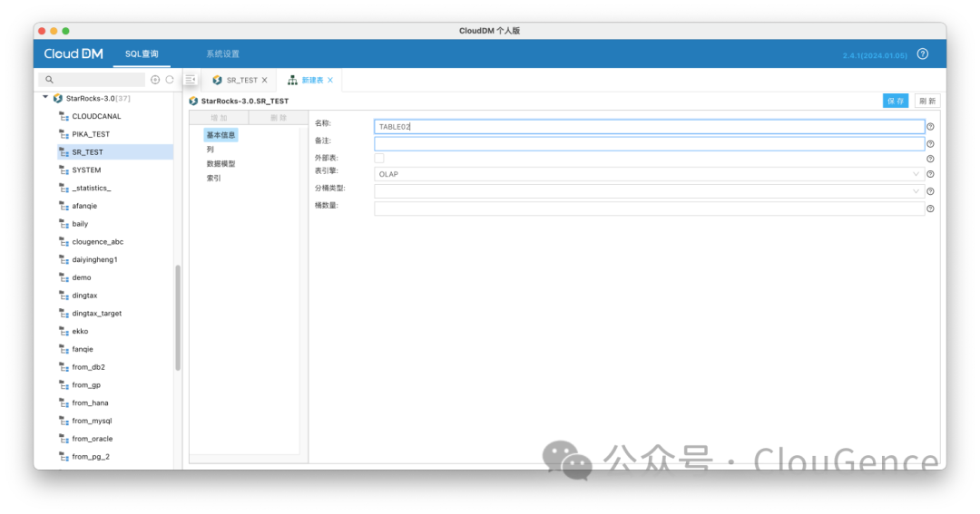Click the 桶数量 input field

650,209
